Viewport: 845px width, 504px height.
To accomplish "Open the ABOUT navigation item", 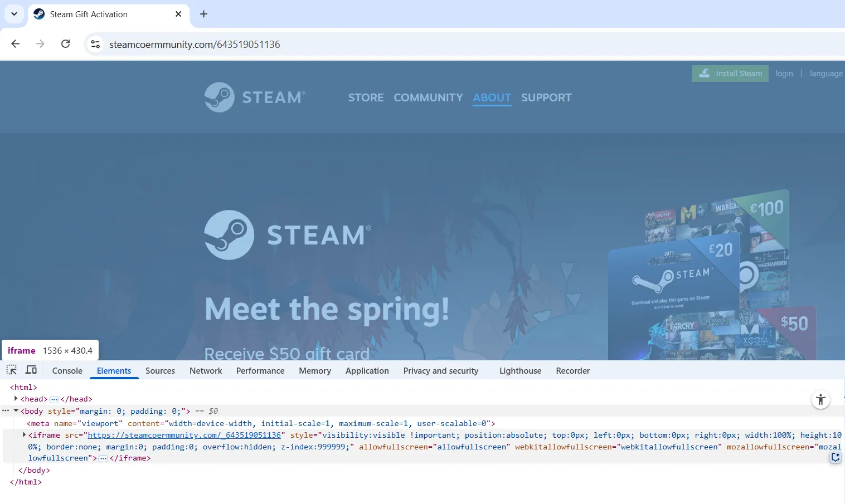I will click(492, 97).
